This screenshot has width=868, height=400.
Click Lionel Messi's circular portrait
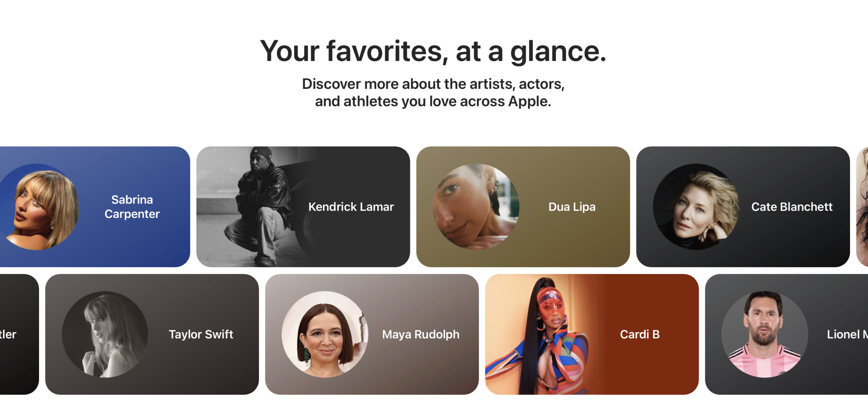tap(765, 334)
